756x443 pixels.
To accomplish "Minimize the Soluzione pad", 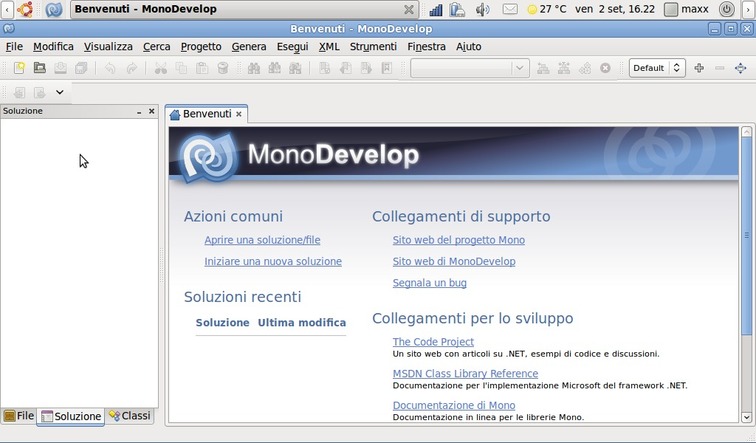I will tap(139, 111).
